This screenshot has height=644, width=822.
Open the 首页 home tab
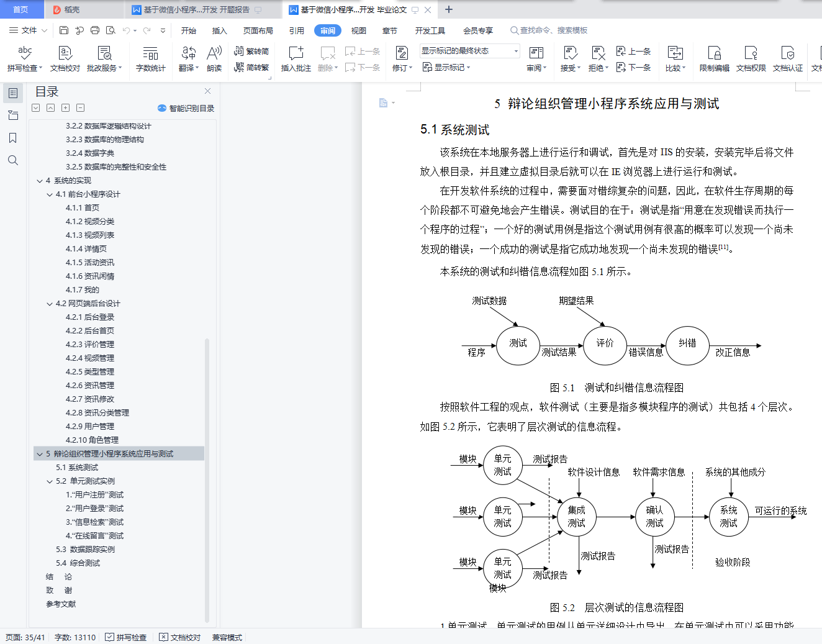point(21,9)
